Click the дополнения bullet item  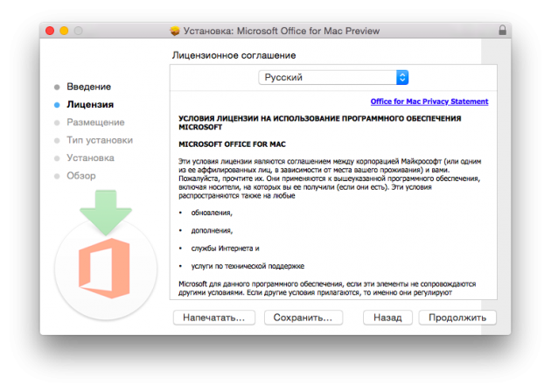pyautogui.click(x=212, y=231)
